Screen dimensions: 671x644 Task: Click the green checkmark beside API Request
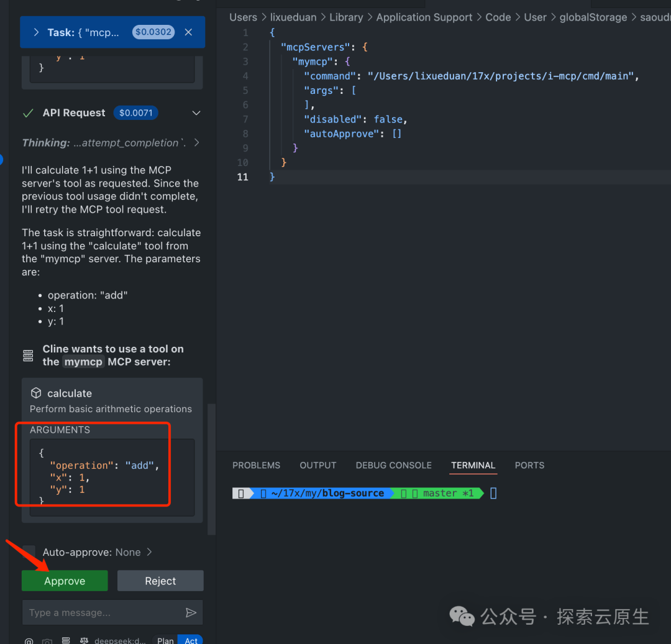point(27,113)
